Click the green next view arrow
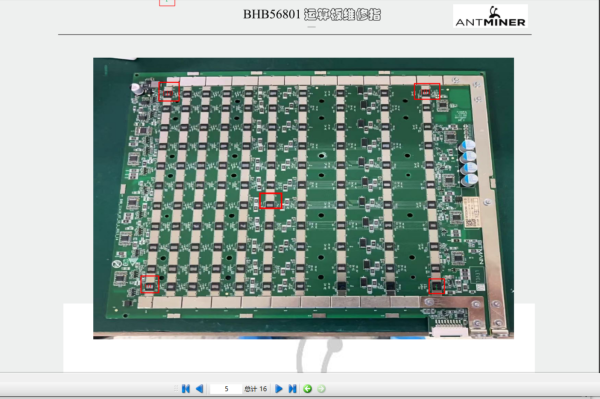 click(x=321, y=389)
